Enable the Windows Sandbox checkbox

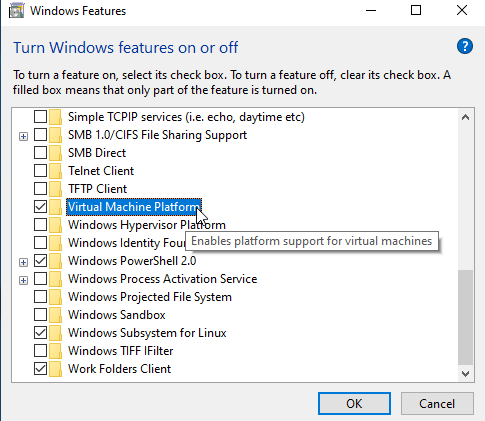coord(40,315)
